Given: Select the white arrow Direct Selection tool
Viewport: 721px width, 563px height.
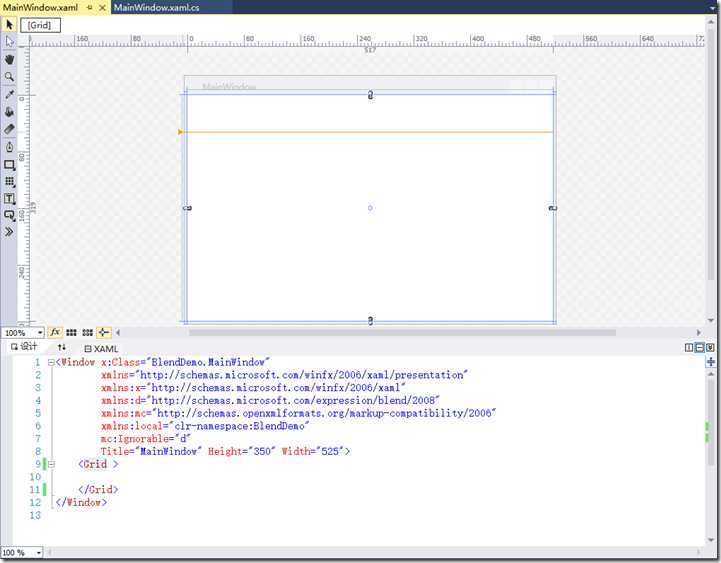Looking at the screenshot, I should coord(9,42).
